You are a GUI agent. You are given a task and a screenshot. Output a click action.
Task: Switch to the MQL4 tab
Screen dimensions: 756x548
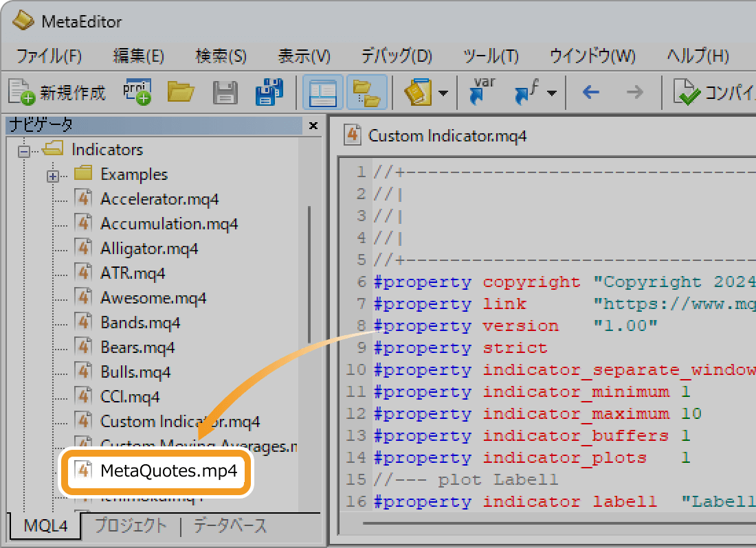tap(45, 525)
